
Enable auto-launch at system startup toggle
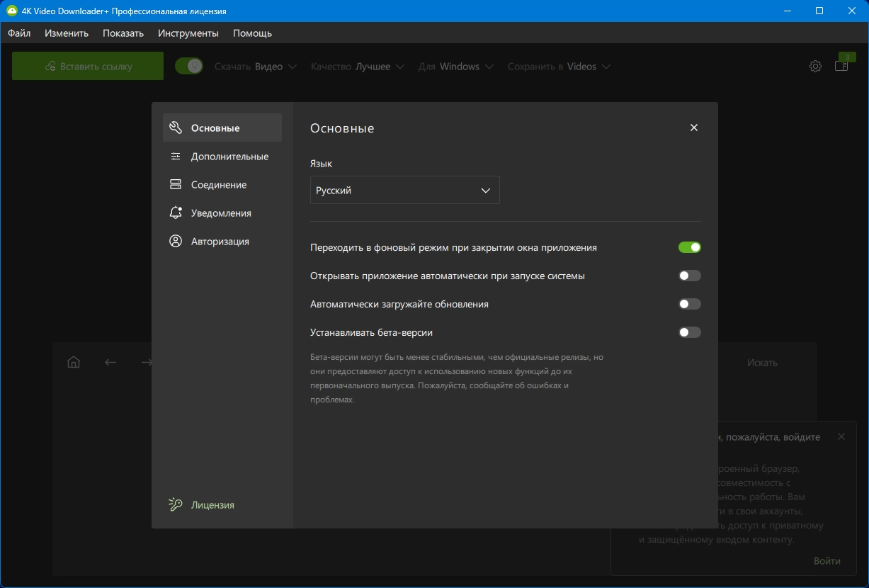[x=689, y=276]
